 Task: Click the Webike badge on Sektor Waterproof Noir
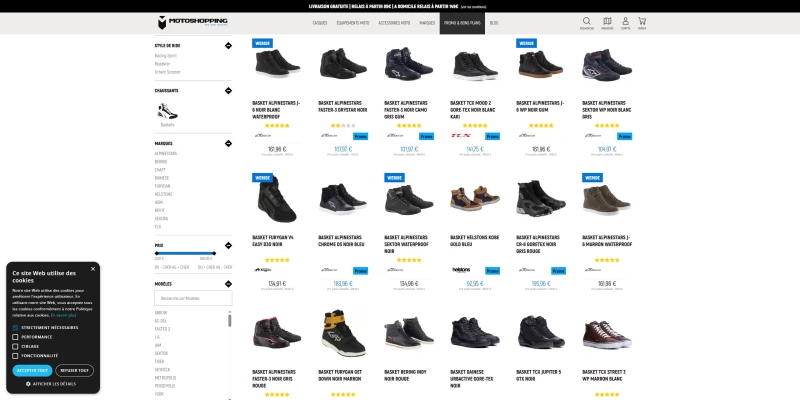coord(394,178)
